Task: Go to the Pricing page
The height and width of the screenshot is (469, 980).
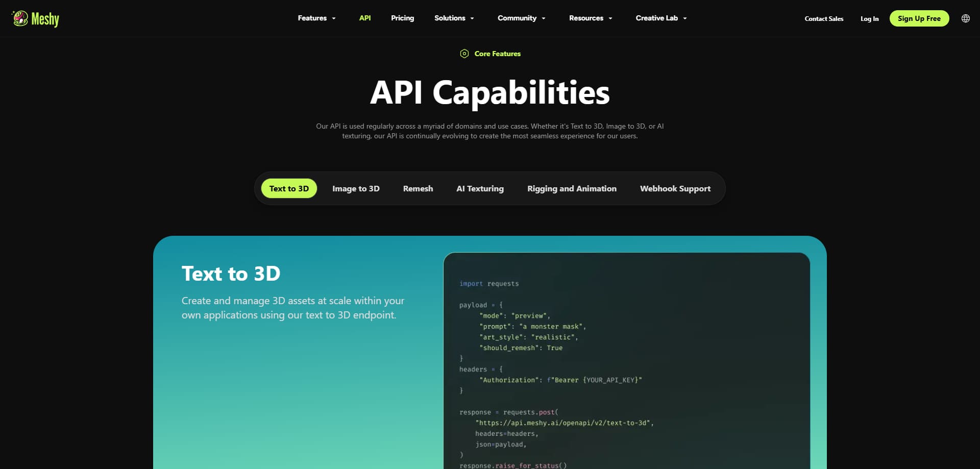Action: point(403,18)
